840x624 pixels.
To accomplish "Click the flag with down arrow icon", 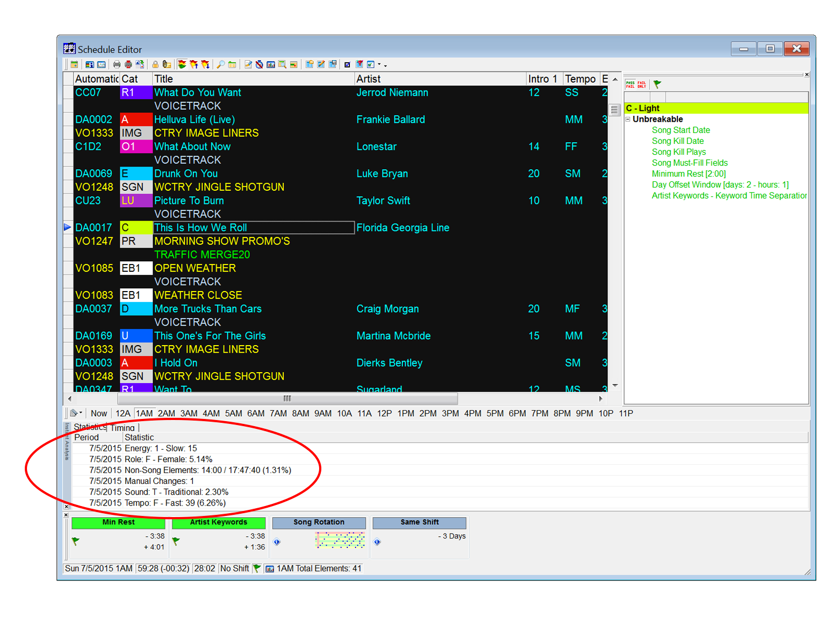I will 205,64.
